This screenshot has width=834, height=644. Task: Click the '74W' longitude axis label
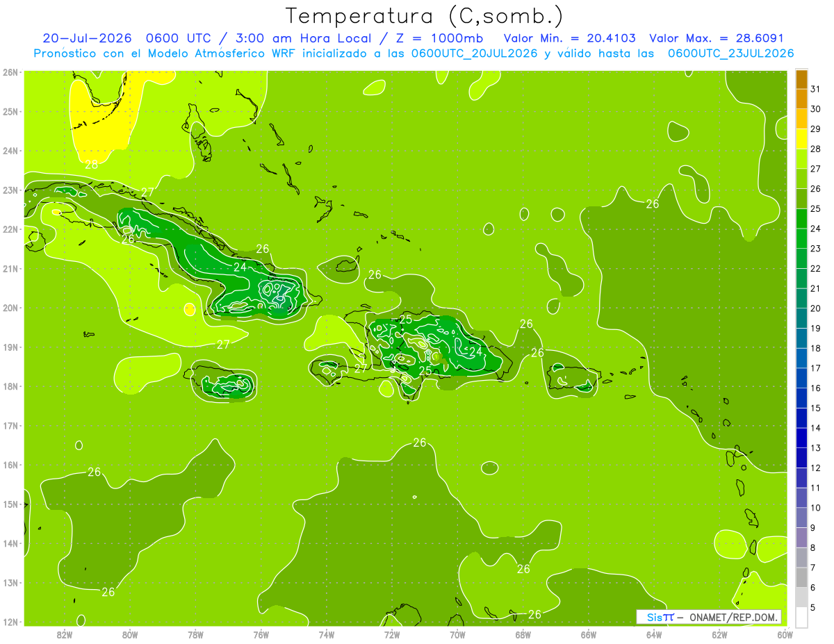(x=327, y=635)
